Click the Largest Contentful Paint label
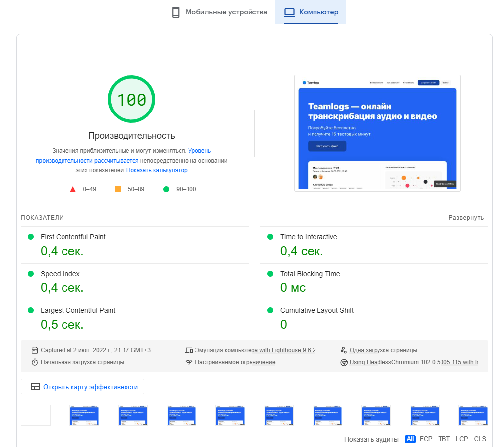 pyautogui.click(x=78, y=310)
